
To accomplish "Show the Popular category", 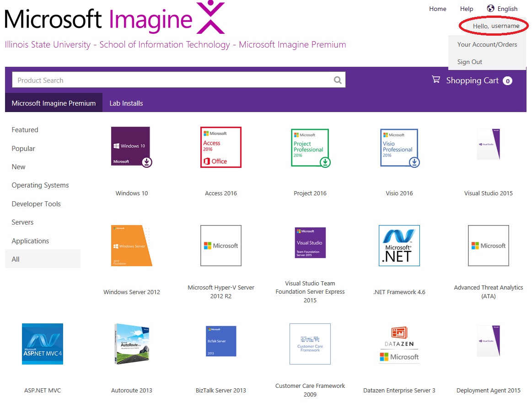I will pyautogui.click(x=23, y=149).
